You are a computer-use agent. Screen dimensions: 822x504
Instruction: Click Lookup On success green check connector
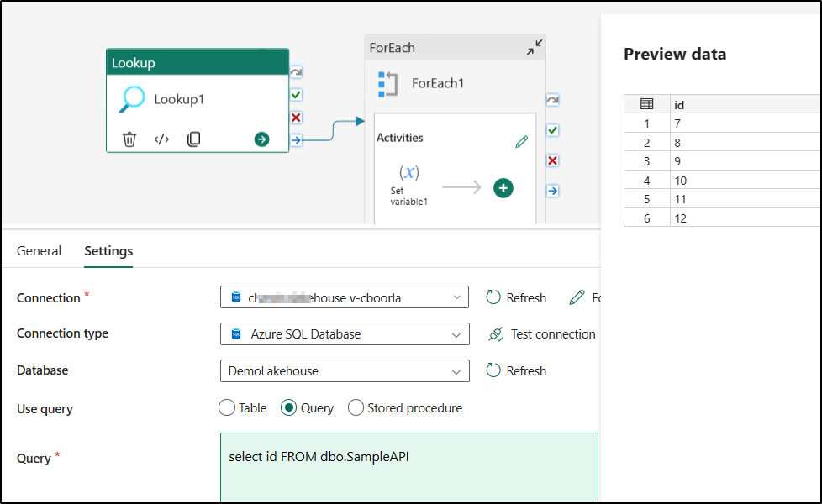296,95
